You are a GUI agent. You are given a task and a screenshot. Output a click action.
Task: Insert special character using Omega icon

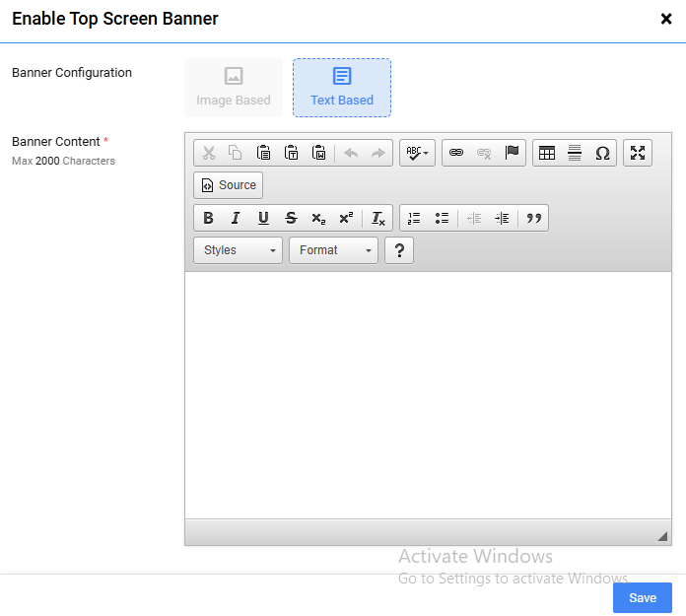(x=602, y=153)
